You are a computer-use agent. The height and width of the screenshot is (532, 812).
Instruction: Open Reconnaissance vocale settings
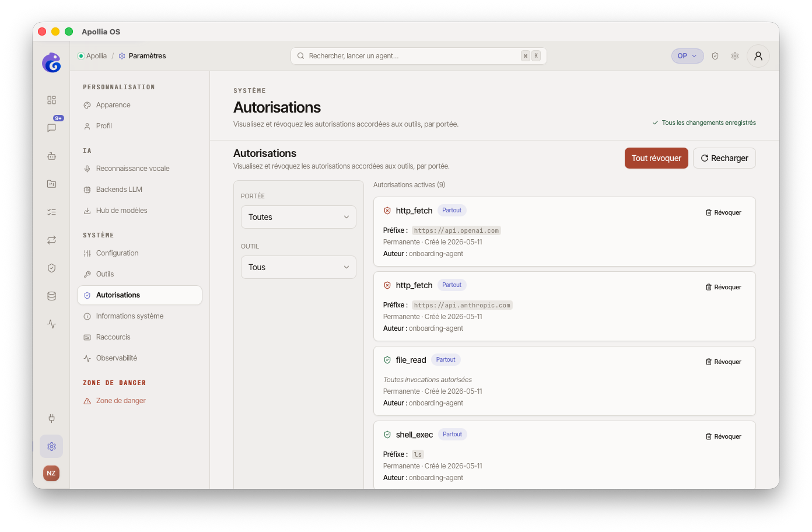pyautogui.click(x=139, y=169)
